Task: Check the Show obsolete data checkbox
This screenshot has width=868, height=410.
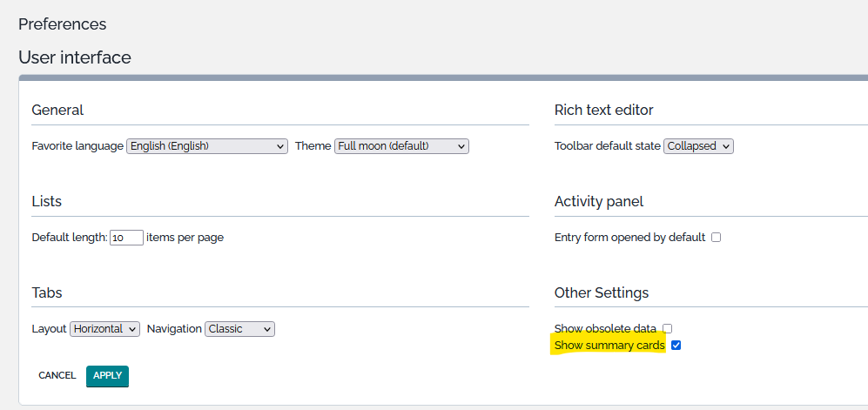Action: pos(668,328)
